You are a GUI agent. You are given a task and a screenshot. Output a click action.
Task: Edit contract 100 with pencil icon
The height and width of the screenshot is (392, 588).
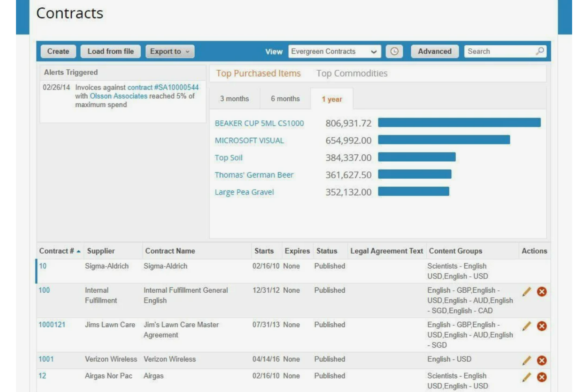click(x=526, y=292)
